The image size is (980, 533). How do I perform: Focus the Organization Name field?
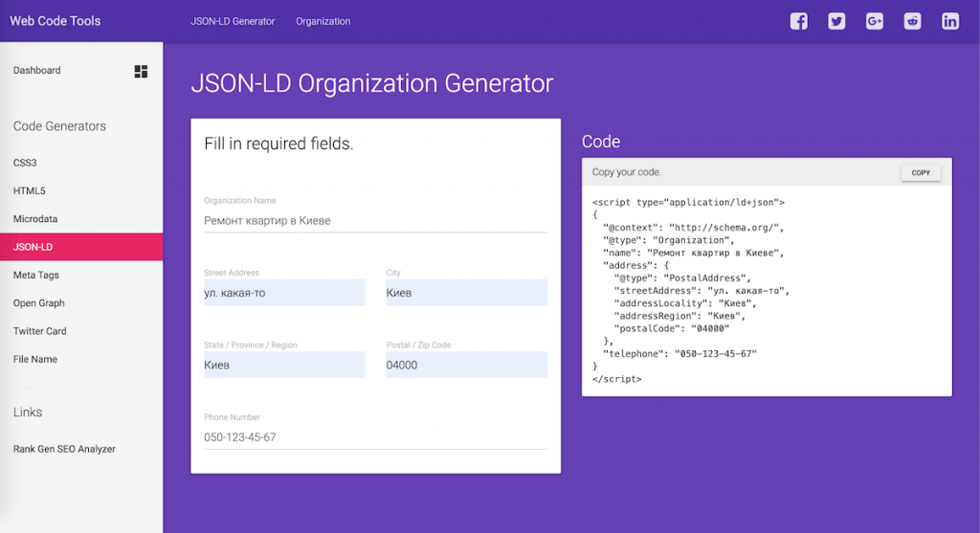tap(375, 220)
